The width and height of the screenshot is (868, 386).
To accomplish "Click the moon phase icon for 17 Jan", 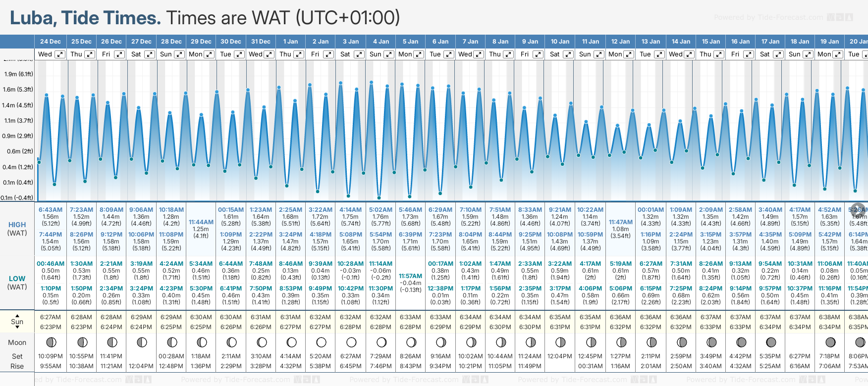I will click(x=771, y=342).
